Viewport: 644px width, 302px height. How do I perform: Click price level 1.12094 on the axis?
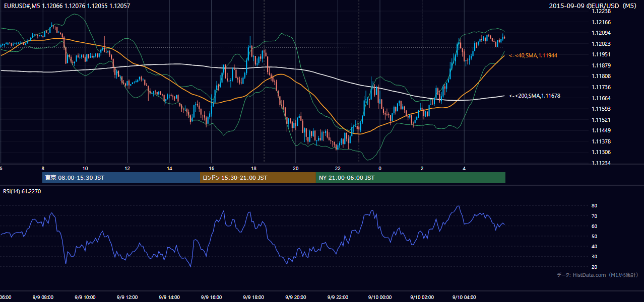click(x=601, y=33)
